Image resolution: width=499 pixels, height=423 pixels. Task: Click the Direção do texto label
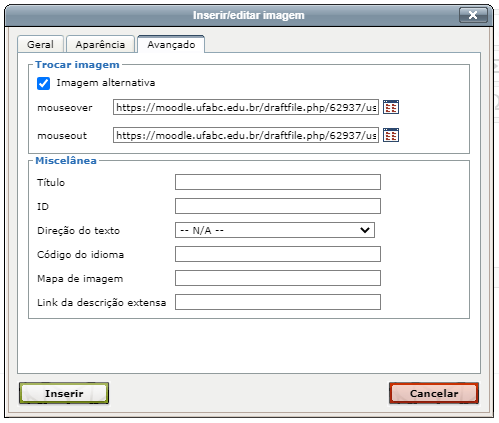(x=78, y=230)
